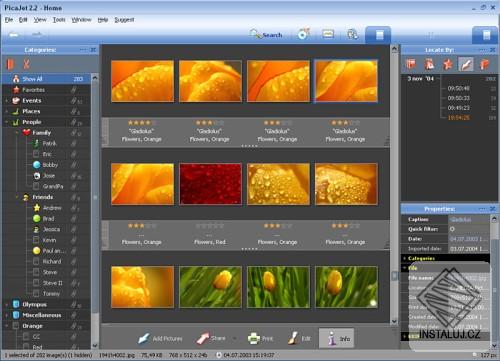Click the red heart Family icon
This screenshot has width=500, height=361.
(x=26, y=132)
